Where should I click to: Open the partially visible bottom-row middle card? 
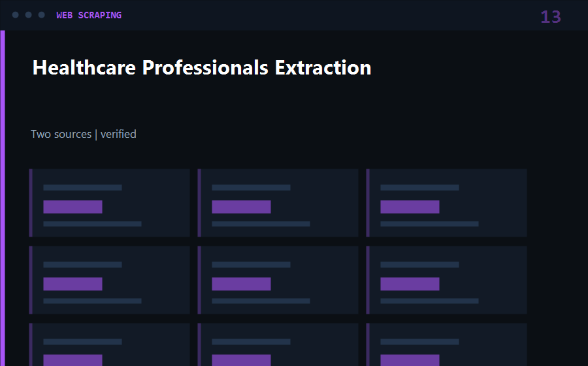point(278,344)
